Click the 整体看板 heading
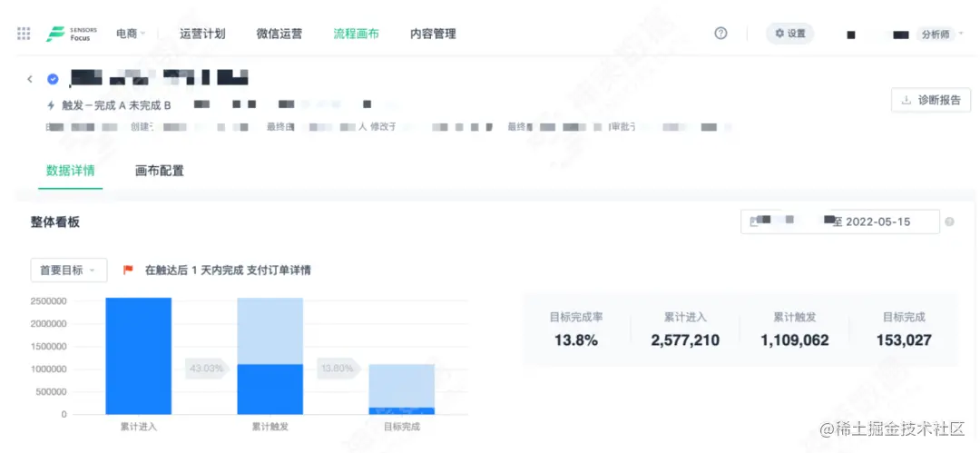 pos(55,222)
